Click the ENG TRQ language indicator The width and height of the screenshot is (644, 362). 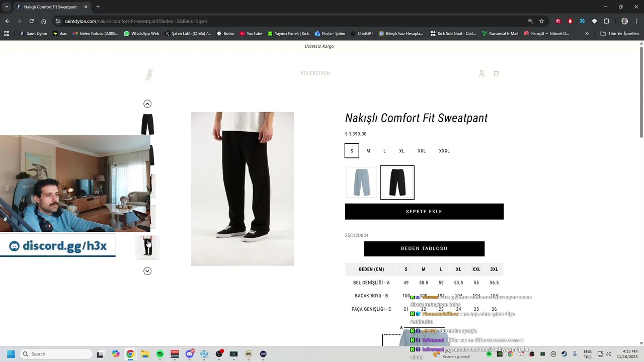click(x=587, y=354)
